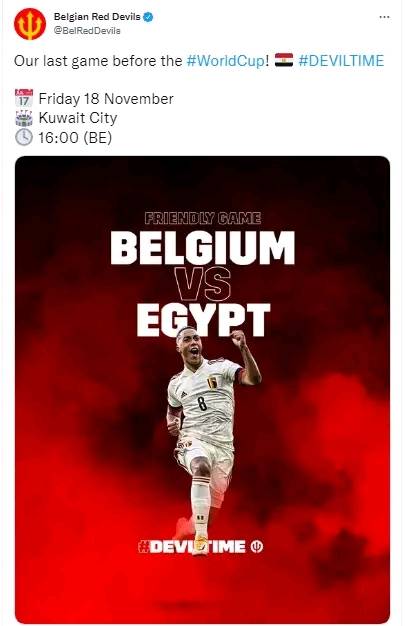Click the BELGIUM title text on poster

point(203,248)
